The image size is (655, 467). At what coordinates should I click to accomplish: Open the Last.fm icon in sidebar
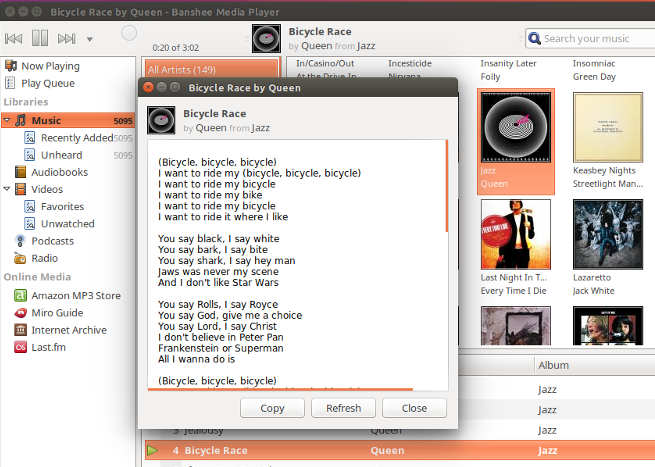point(20,347)
